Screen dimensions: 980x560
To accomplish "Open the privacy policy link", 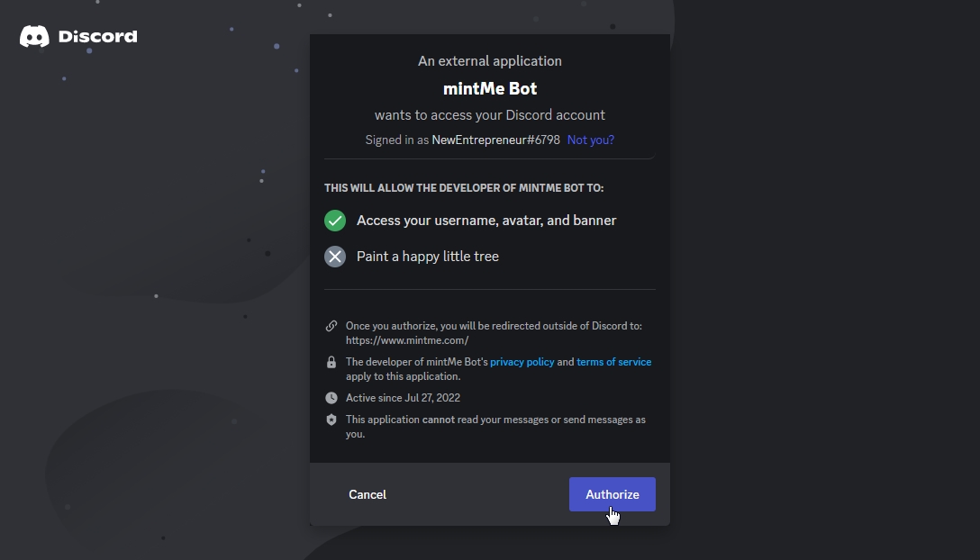I will pos(522,362).
